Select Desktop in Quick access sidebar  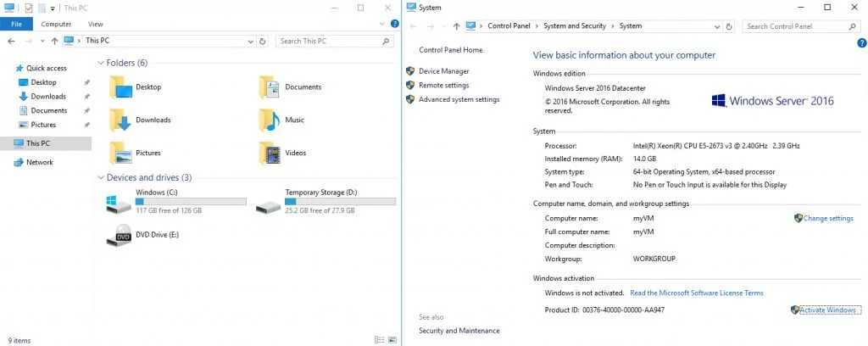coord(43,82)
